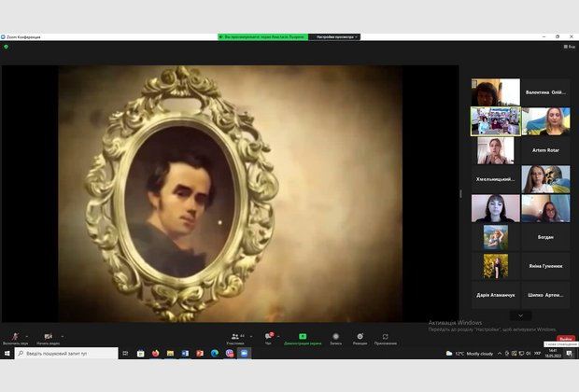Click the green Share Screen button
The height and width of the screenshot is (392, 579).
point(303,337)
